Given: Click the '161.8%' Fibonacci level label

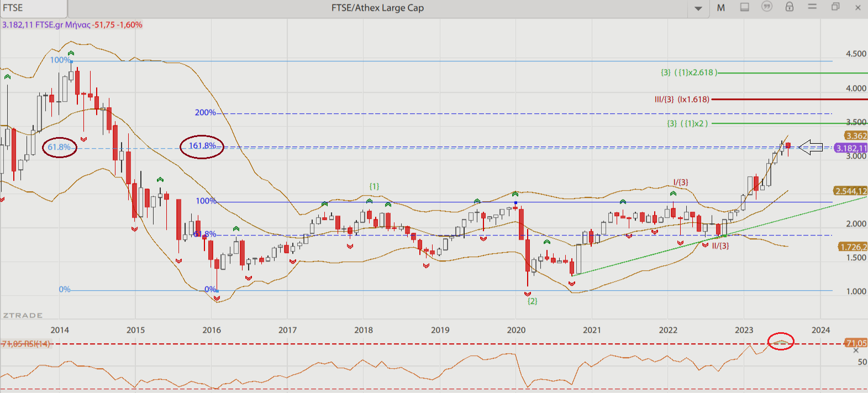Looking at the screenshot, I should tap(202, 146).
